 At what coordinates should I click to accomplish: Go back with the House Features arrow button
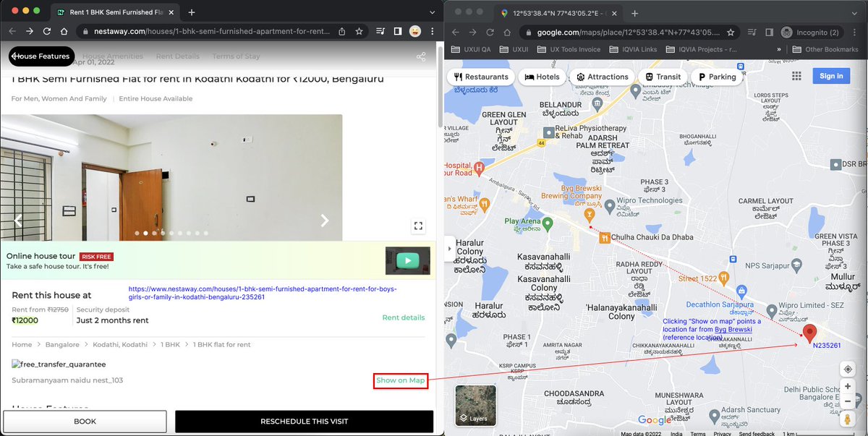41,56
